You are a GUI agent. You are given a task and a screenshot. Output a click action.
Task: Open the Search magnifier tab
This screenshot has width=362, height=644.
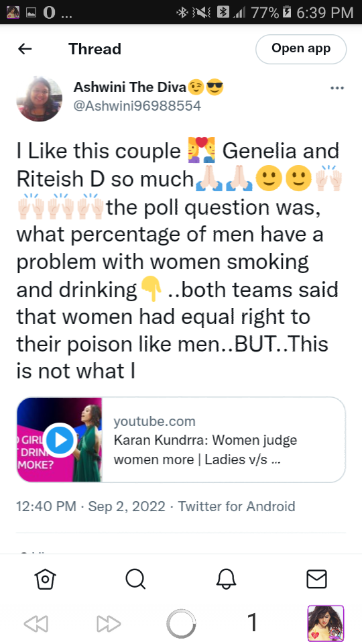[135, 579]
